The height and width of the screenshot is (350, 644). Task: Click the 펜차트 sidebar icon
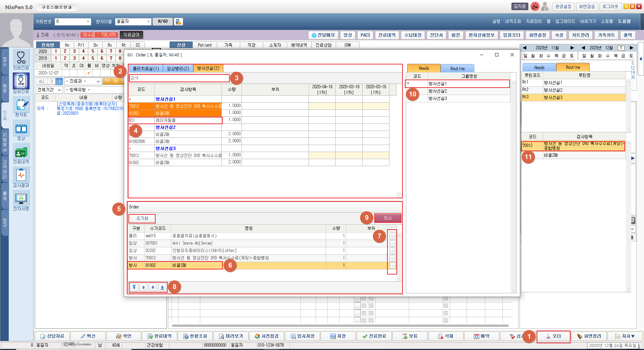pyautogui.click(x=21, y=105)
